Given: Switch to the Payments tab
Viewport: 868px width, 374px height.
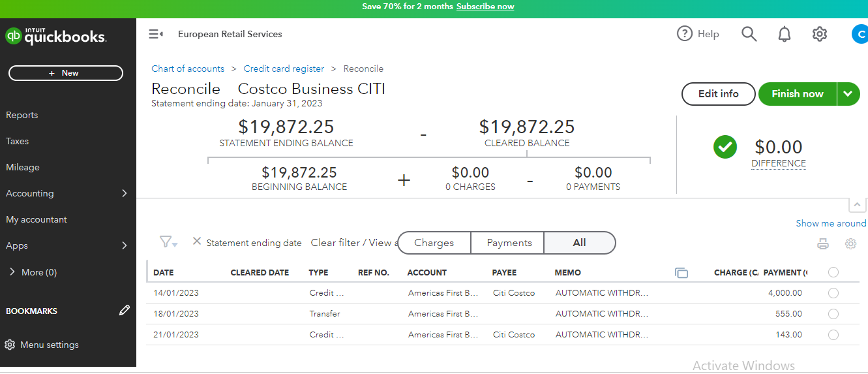Looking at the screenshot, I should [509, 243].
